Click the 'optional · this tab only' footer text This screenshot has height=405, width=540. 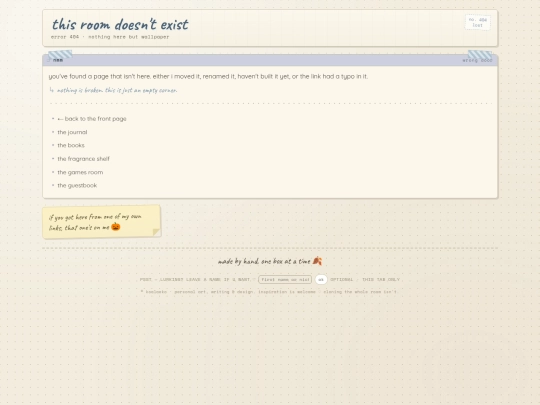click(365, 279)
